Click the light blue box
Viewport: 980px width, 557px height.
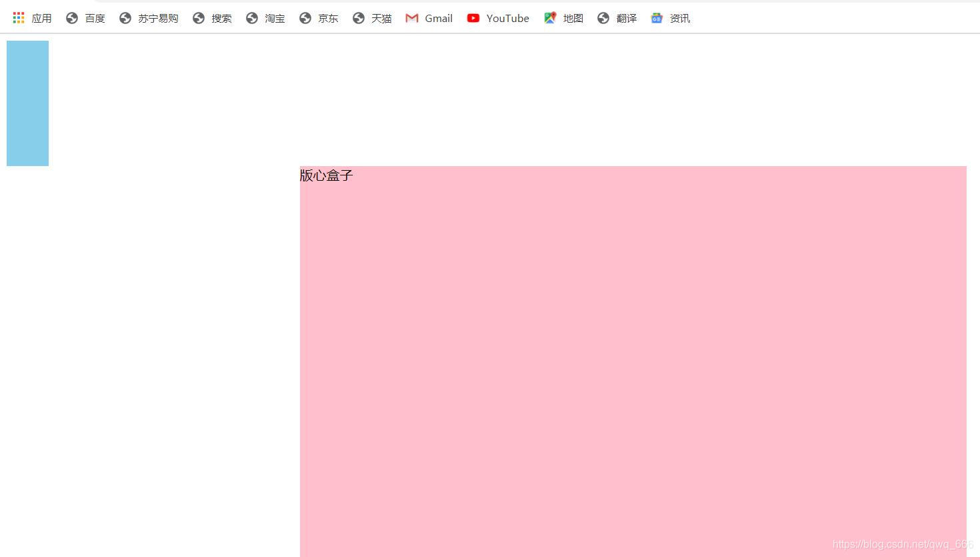point(27,103)
